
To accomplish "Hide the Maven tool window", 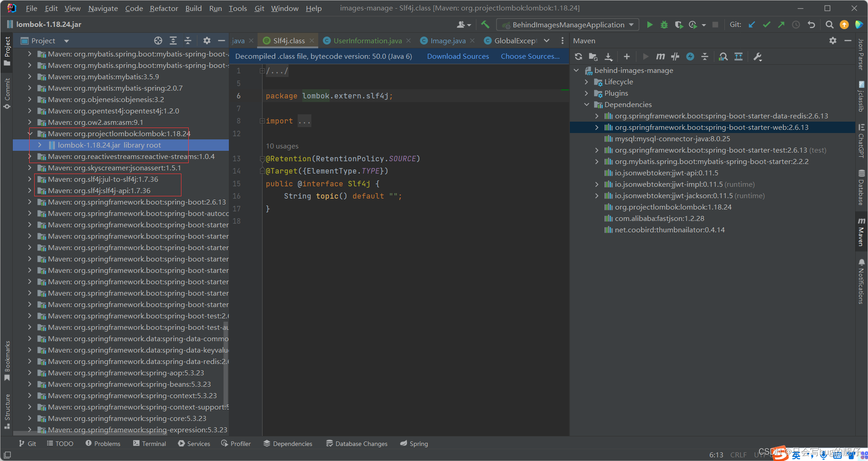I will 848,41.
